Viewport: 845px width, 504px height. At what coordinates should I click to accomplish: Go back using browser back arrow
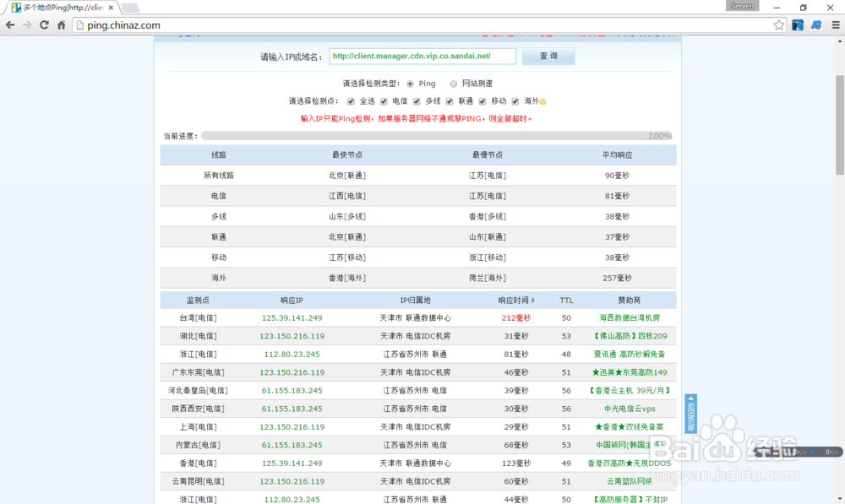coord(9,24)
